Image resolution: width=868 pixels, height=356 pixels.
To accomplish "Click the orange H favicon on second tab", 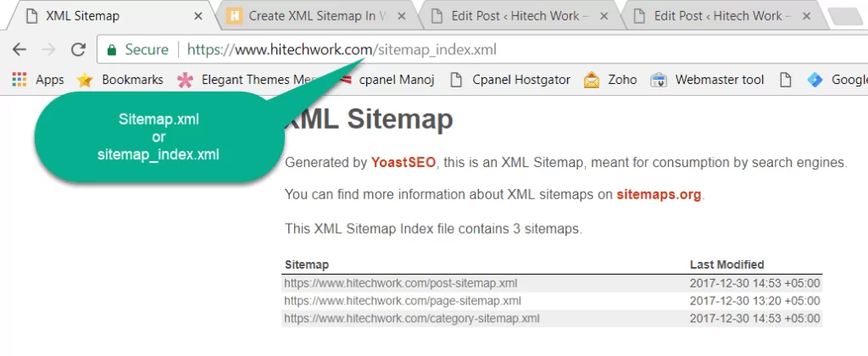I will click(x=234, y=16).
